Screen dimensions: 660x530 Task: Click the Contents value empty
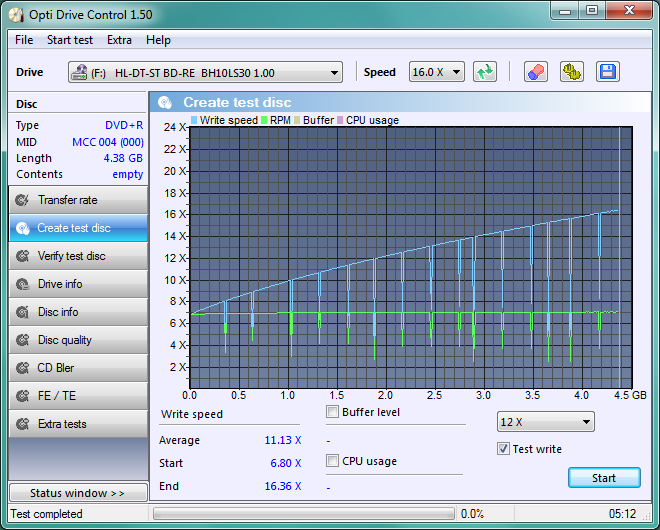pos(128,174)
